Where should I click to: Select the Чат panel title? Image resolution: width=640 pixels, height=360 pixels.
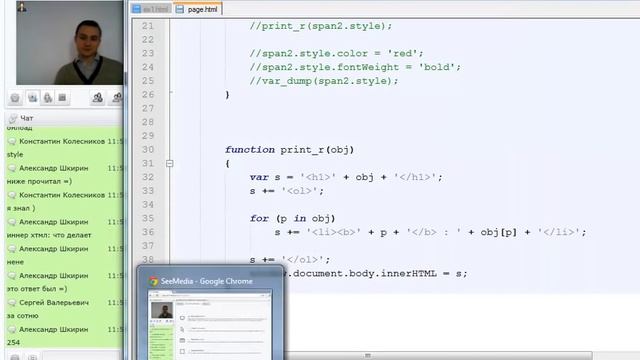coord(27,118)
